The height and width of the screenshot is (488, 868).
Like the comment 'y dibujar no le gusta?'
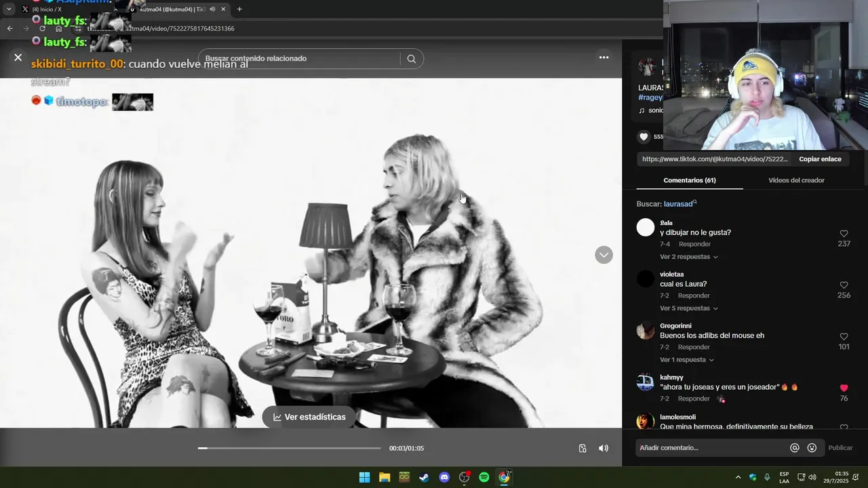[844, 234]
